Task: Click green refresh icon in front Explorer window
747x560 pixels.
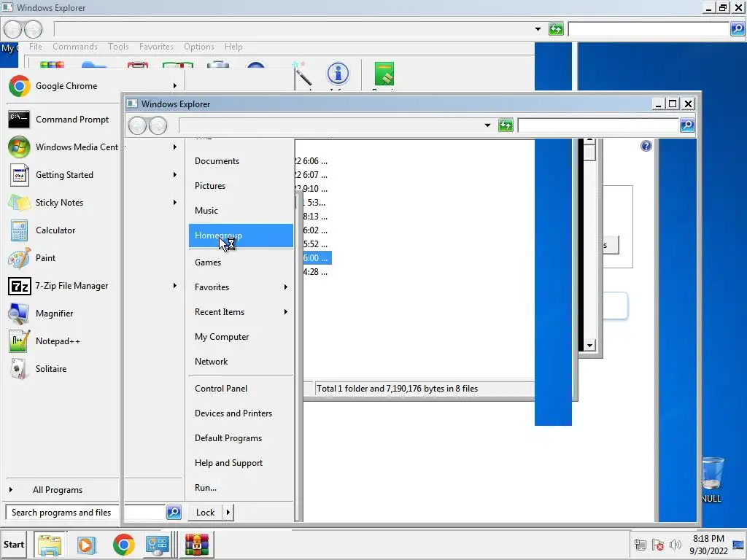Action: click(506, 125)
